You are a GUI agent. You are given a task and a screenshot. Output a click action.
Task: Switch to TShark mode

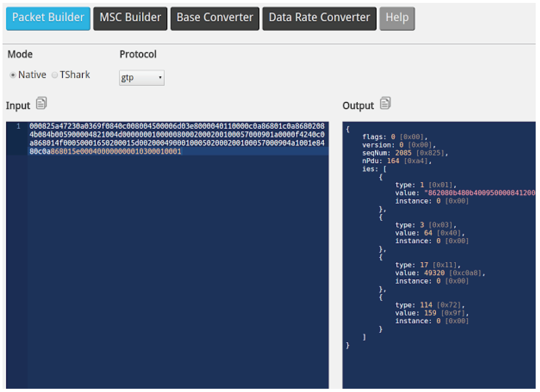(x=55, y=75)
